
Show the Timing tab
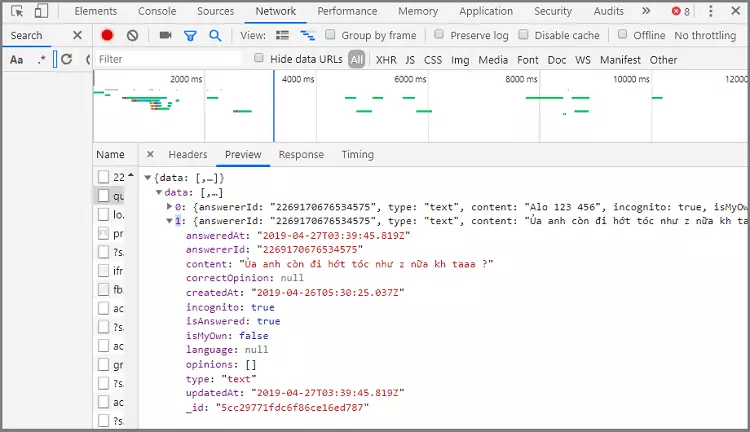pos(358,155)
